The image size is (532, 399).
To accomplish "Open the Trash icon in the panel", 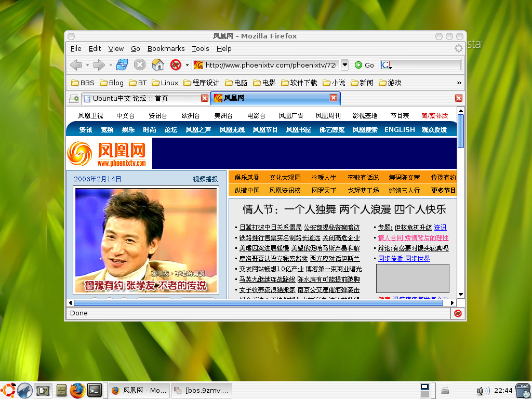I will 523,391.
